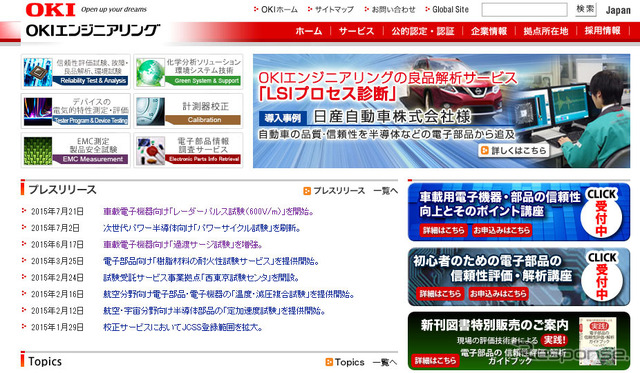Viewport: 640px width, 373px height.
Task: Select ホーム in the red navigation bar
Action: click(309, 31)
